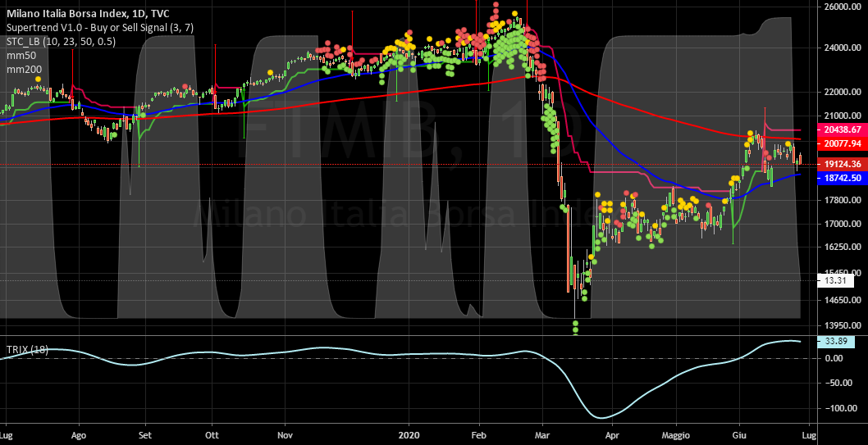Select the Supertrend V1.0 indicator legend

point(100,28)
